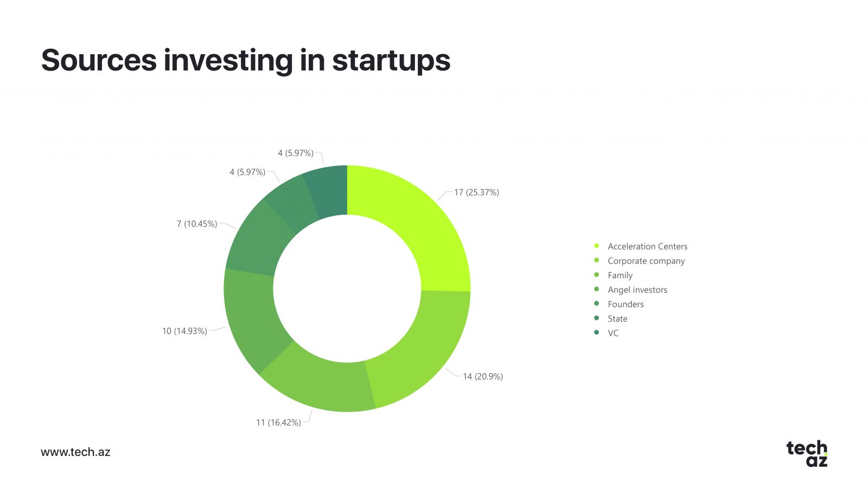Select the Corporate company legend text
This screenshot has width=868, height=488.
[646, 261]
